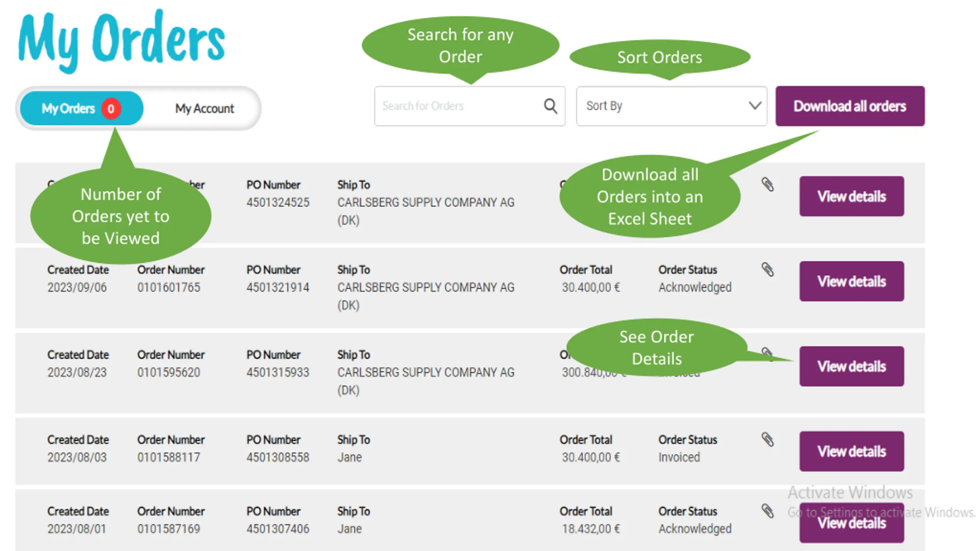980x551 pixels.
Task: Click order number 0101595620
Action: 169,372
